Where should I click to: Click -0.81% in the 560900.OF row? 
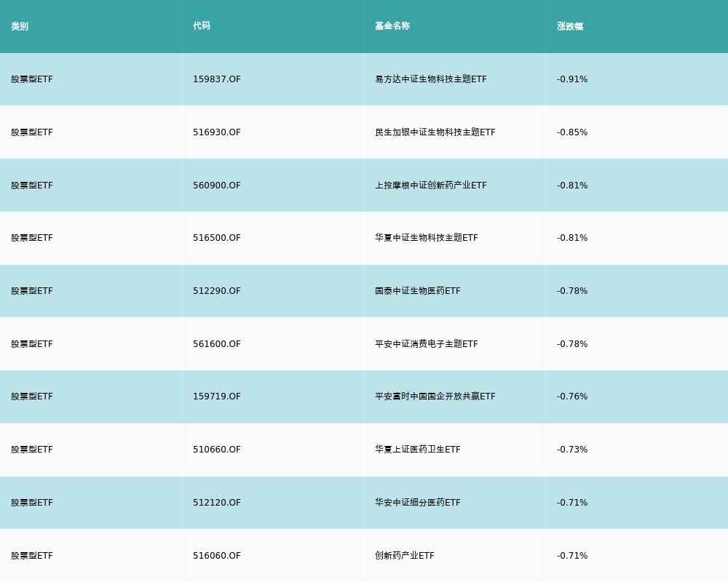tap(572, 186)
